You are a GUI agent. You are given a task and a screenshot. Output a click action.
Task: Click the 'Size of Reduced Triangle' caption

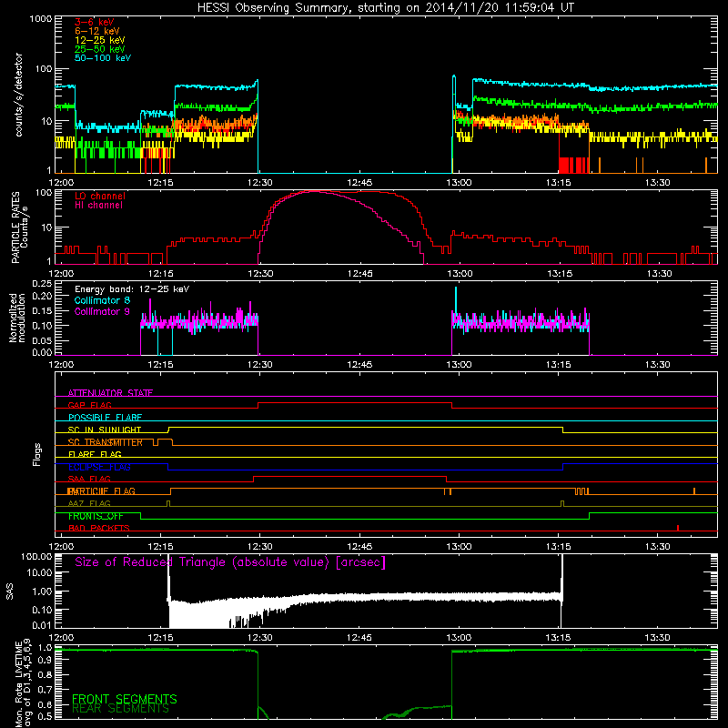[230, 562]
